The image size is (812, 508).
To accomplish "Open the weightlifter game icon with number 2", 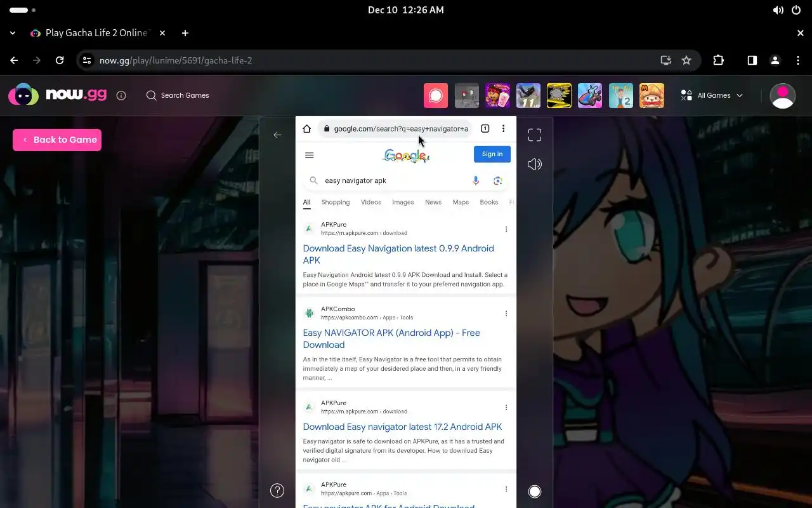I will point(621,95).
